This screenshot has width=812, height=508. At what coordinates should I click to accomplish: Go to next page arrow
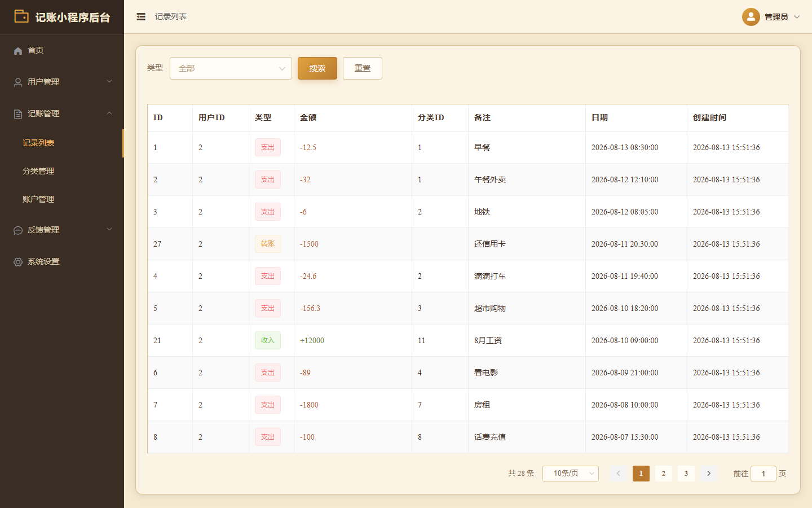(x=709, y=474)
